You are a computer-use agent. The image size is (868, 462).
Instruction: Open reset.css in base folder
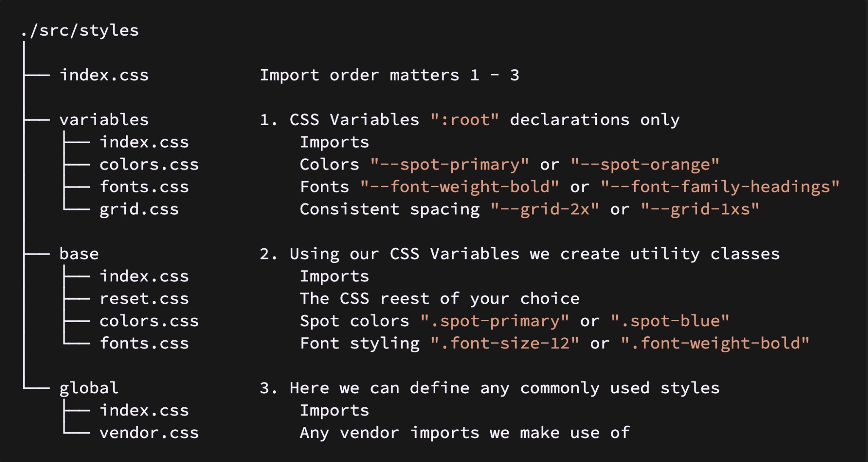click(144, 299)
